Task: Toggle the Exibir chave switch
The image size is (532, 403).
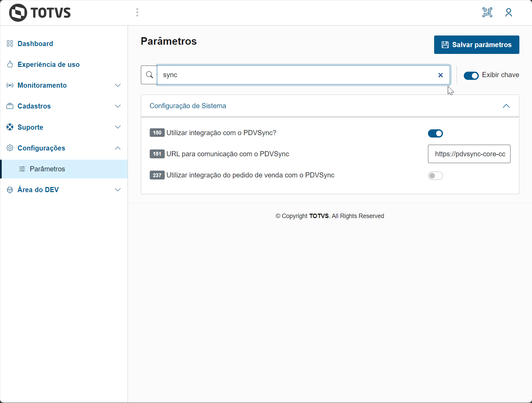Action: tap(471, 75)
